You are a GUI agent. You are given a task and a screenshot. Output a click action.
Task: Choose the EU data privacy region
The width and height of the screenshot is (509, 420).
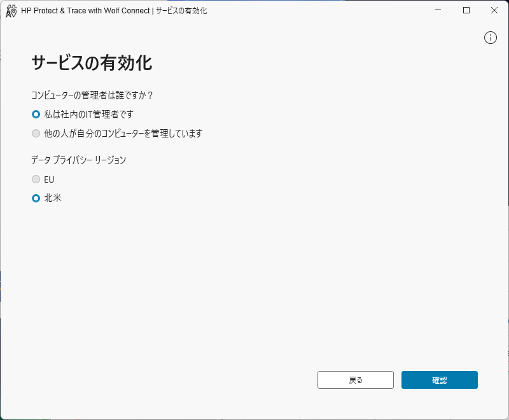[x=36, y=179]
